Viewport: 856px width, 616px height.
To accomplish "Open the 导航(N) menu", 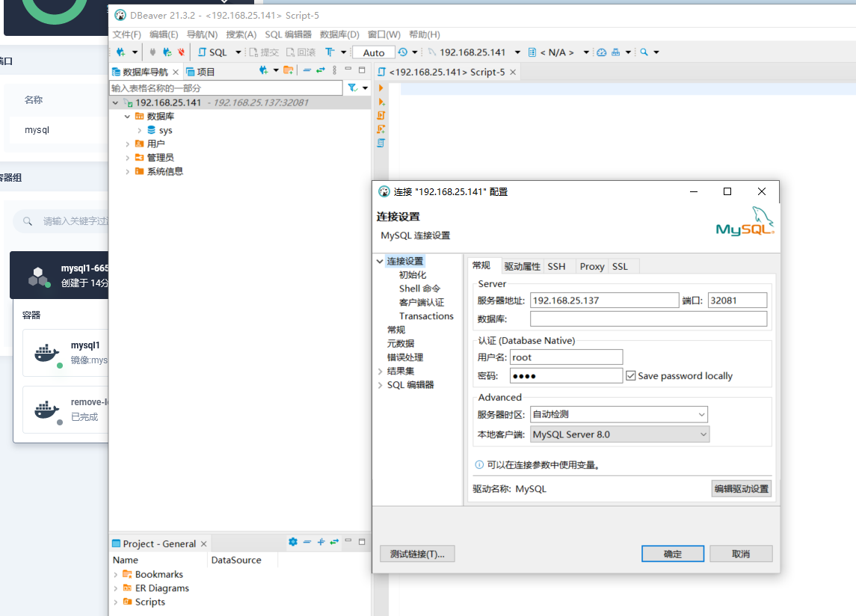I will coord(202,34).
